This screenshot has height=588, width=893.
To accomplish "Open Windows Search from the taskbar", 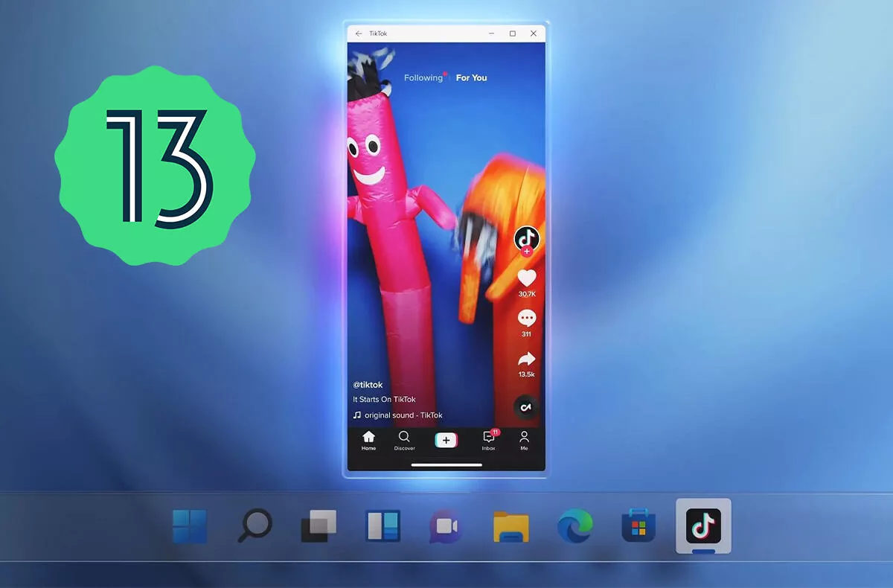I will (255, 526).
